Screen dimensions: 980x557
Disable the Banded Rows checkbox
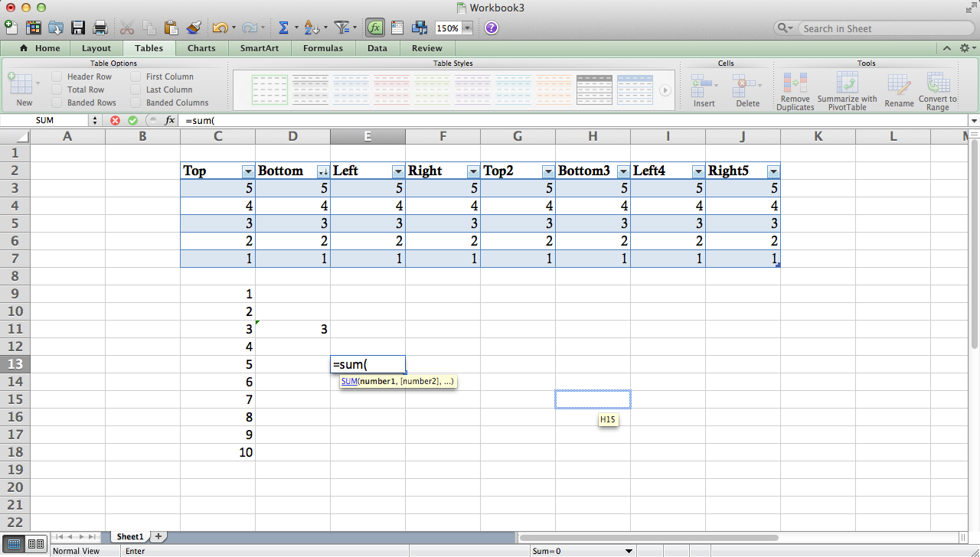tap(56, 102)
